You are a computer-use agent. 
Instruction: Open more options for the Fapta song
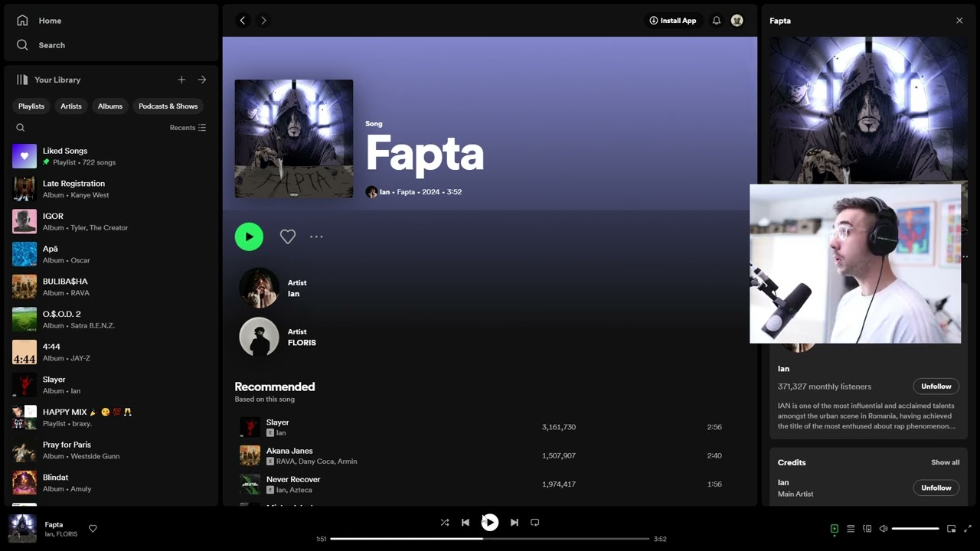point(316,237)
